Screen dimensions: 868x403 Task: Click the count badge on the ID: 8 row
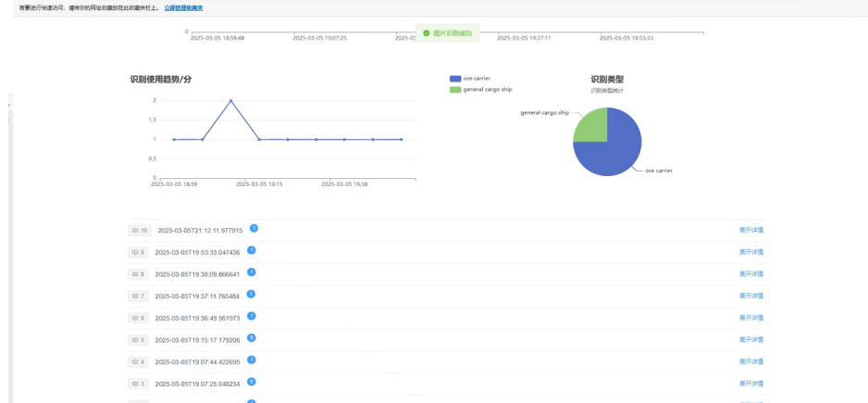tap(251, 272)
